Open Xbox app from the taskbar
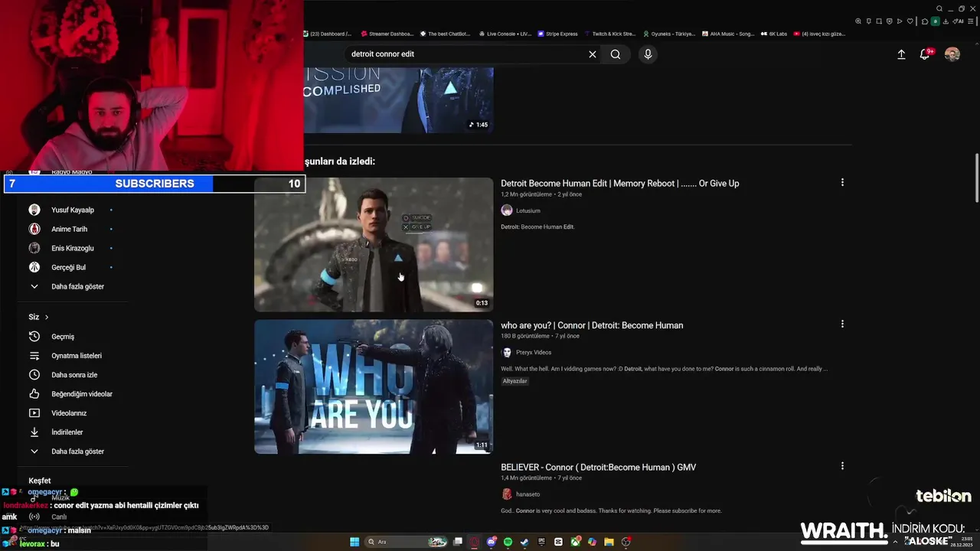The height and width of the screenshot is (551, 980). (x=575, y=542)
